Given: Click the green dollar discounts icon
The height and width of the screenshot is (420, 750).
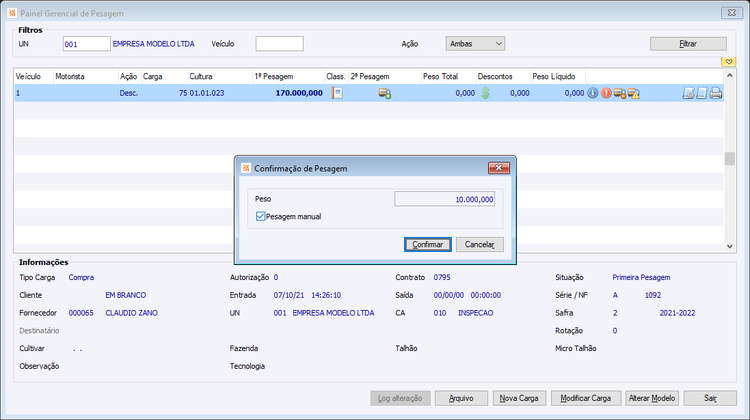Looking at the screenshot, I should pos(485,93).
